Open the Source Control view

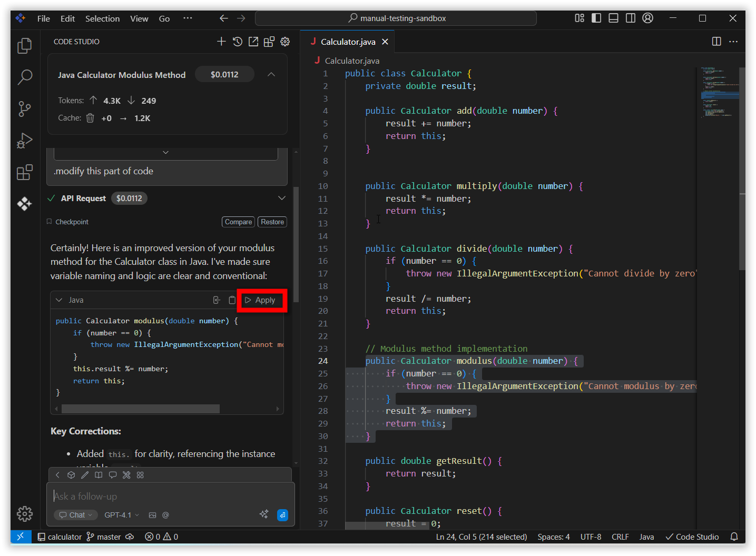pyautogui.click(x=25, y=109)
